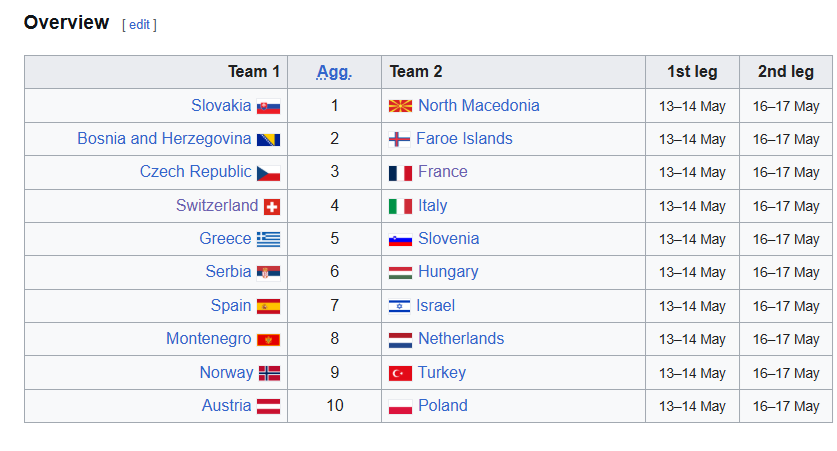Screen dimensions: 837x451
Task: Click the Israel flag icon
Action: (x=400, y=306)
